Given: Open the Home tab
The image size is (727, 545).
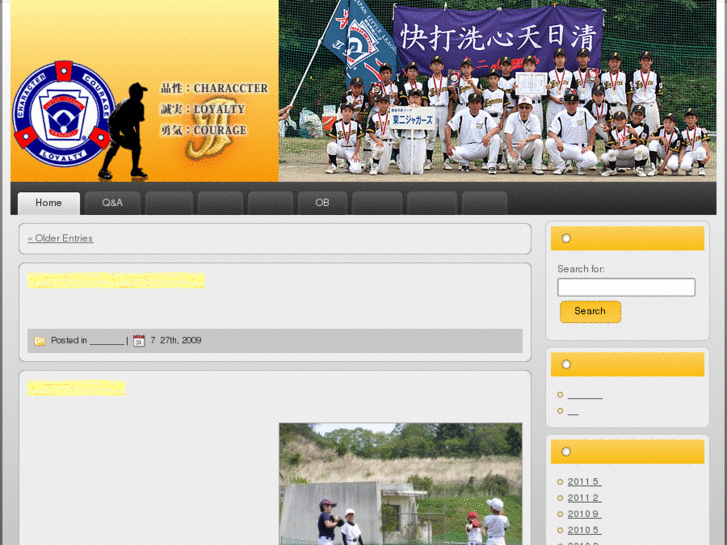Looking at the screenshot, I should tap(49, 203).
